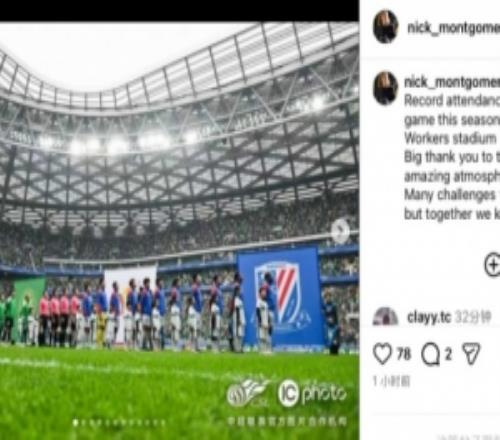The width and height of the screenshot is (500, 440).
Task: View the 2 comments count
Action: (448, 354)
